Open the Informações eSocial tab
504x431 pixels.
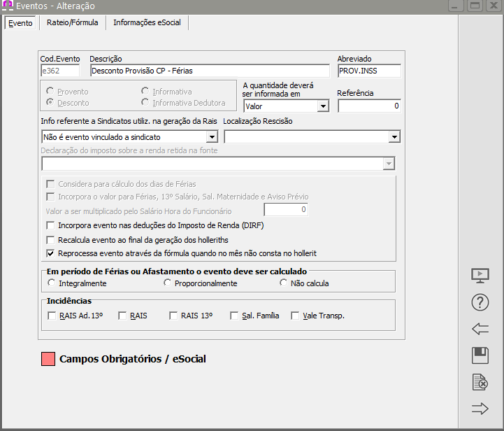coord(147,22)
